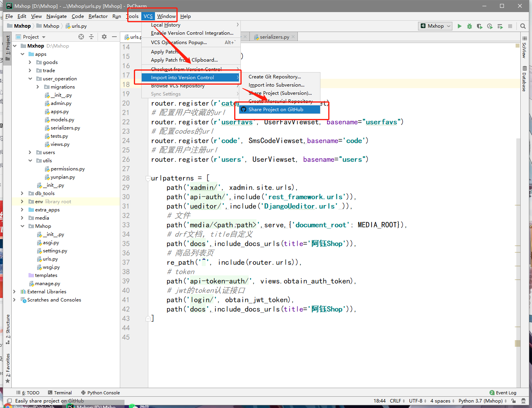Open the Mxhop run configuration dropdown

(x=435, y=26)
